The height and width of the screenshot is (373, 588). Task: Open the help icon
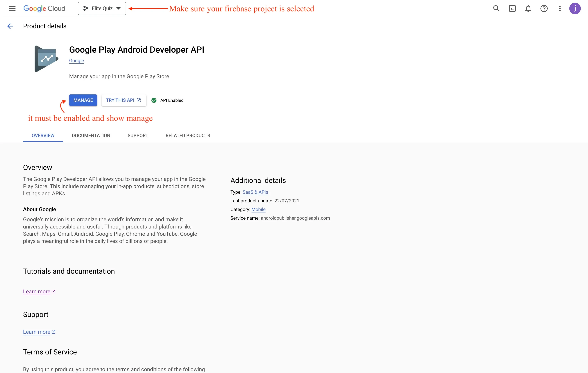[544, 8]
